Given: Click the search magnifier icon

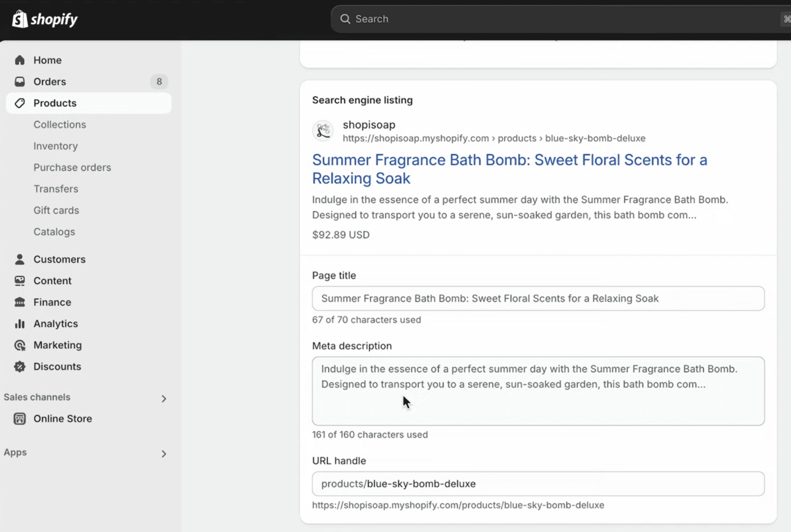Looking at the screenshot, I should point(345,19).
